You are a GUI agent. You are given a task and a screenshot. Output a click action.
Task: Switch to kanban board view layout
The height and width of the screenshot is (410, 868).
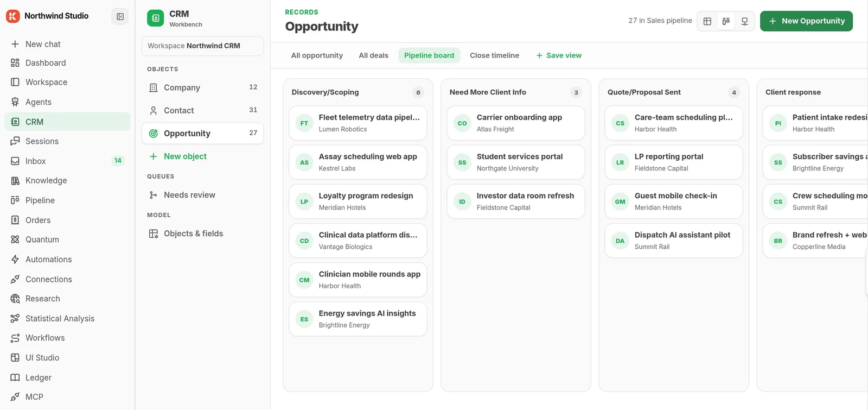(x=726, y=21)
